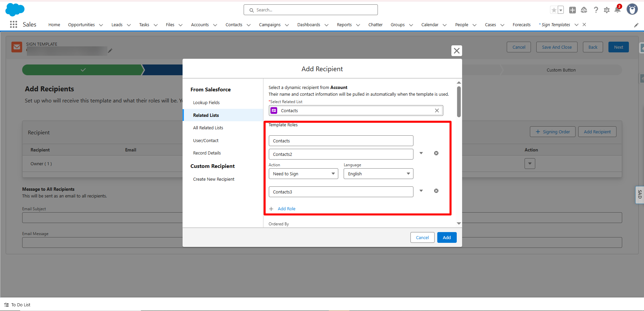Open the Action dropdown showing Need to Sign
644x311 pixels.
pyautogui.click(x=303, y=174)
